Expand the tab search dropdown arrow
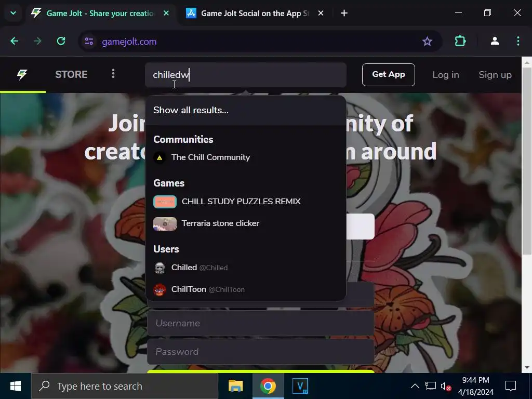Image resolution: width=532 pixels, height=399 pixels. click(13, 13)
